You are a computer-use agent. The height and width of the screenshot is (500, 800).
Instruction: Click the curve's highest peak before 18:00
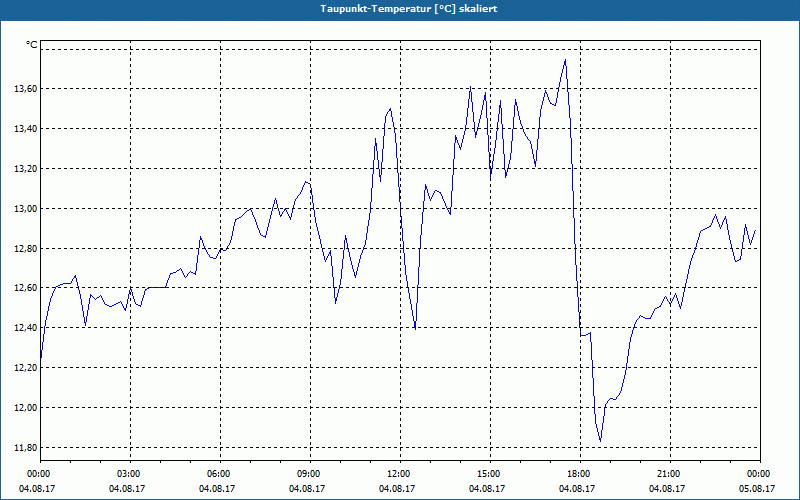point(565,60)
